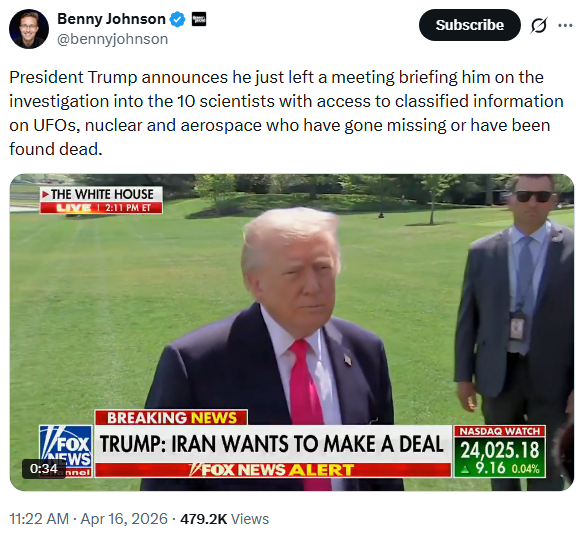This screenshot has height=537, width=584.
Task: Click the blue verified checkmark badge
Action: pyautogui.click(x=178, y=19)
